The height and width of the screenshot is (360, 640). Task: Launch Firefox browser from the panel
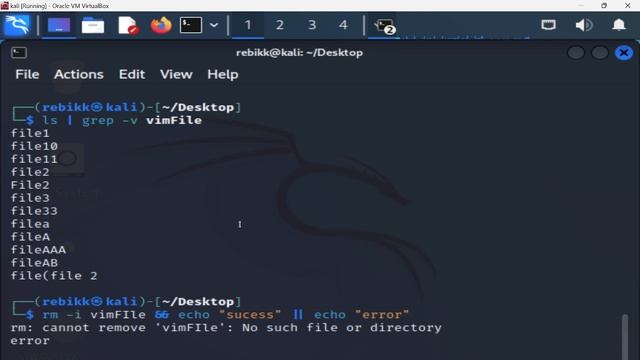(161, 25)
